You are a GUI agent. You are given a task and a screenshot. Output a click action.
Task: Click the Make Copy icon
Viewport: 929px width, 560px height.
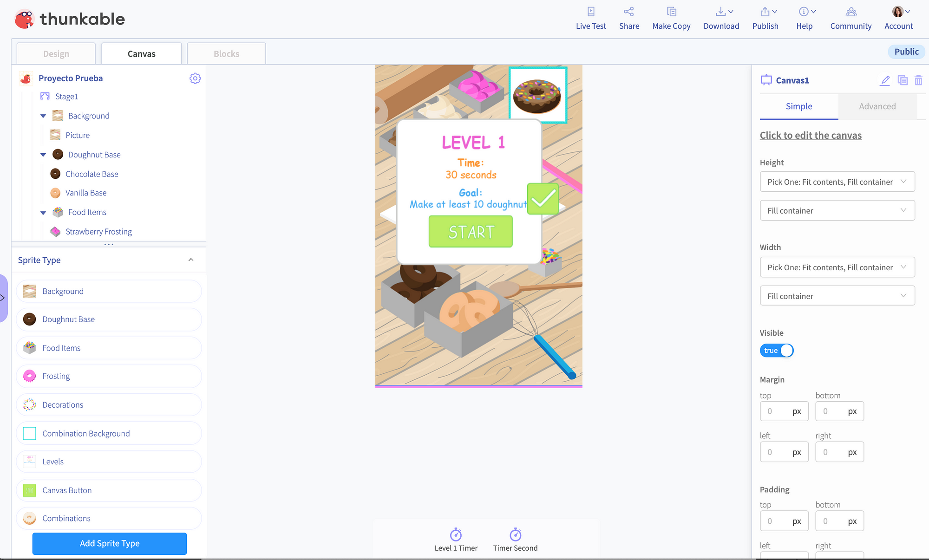[671, 11]
